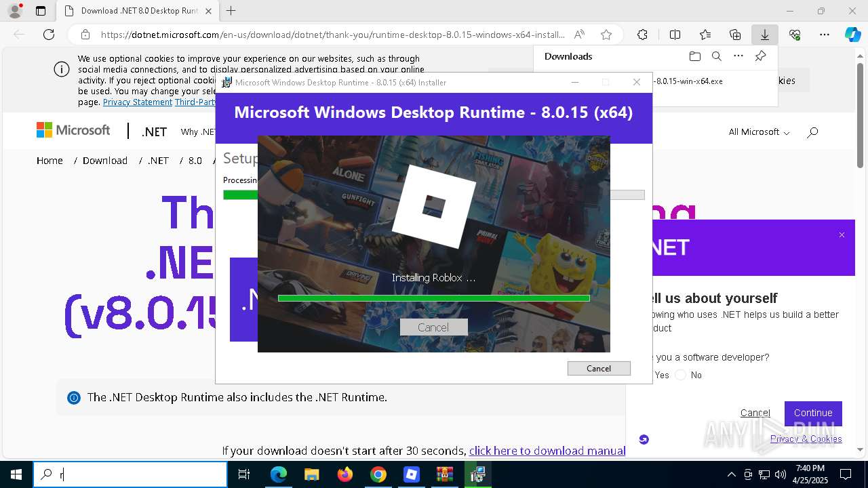Image resolution: width=868 pixels, height=488 pixels.
Task: View site information lock icon
Action: (85, 35)
